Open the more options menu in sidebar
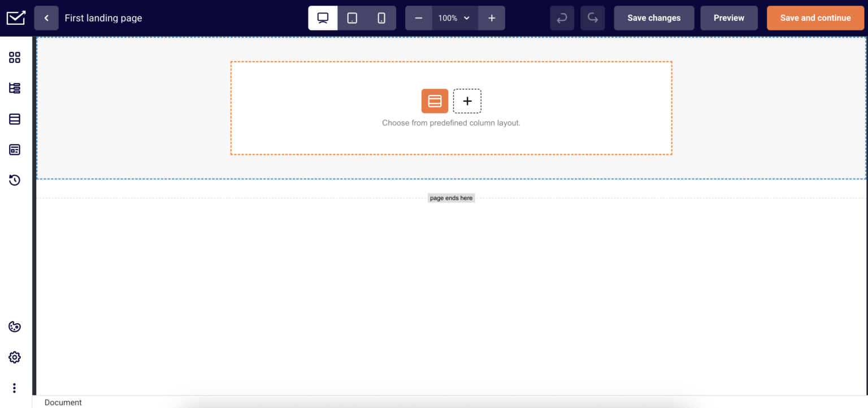Screen dimensions: 868x408 tap(14, 388)
